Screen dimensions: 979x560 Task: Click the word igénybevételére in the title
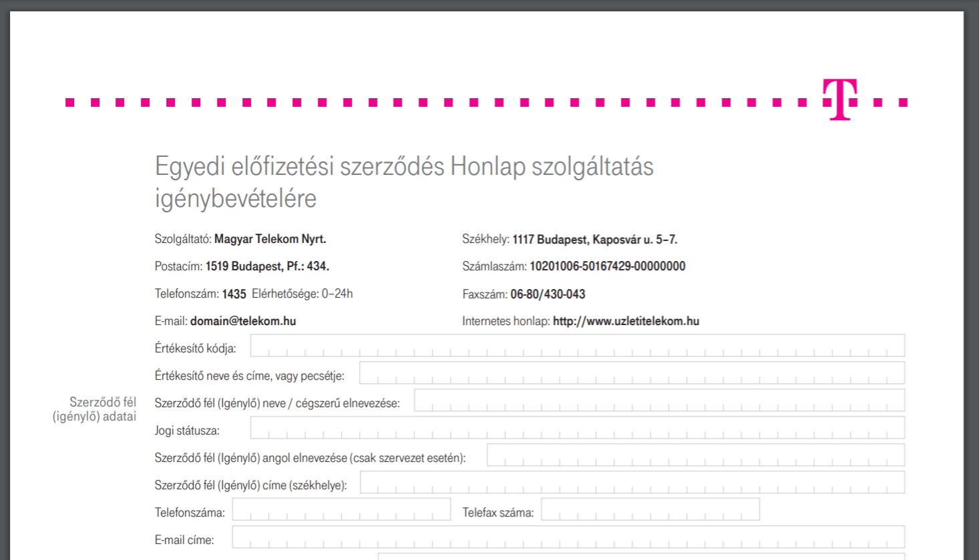click(x=236, y=198)
